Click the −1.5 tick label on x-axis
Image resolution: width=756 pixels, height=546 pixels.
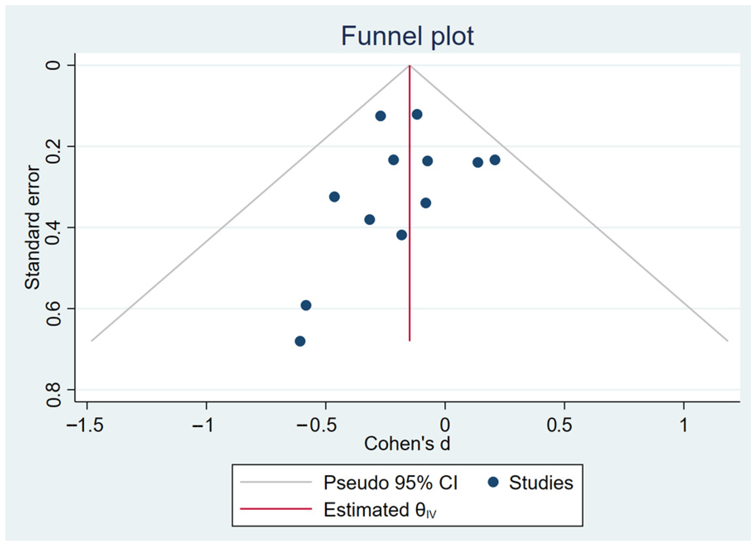pyautogui.click(x=85, y=426)
